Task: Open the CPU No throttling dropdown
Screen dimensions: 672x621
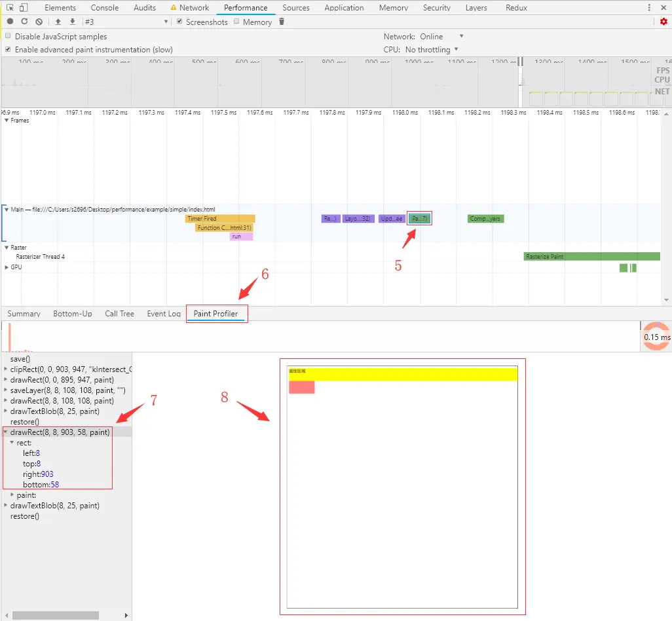Action: coord(432,50)
